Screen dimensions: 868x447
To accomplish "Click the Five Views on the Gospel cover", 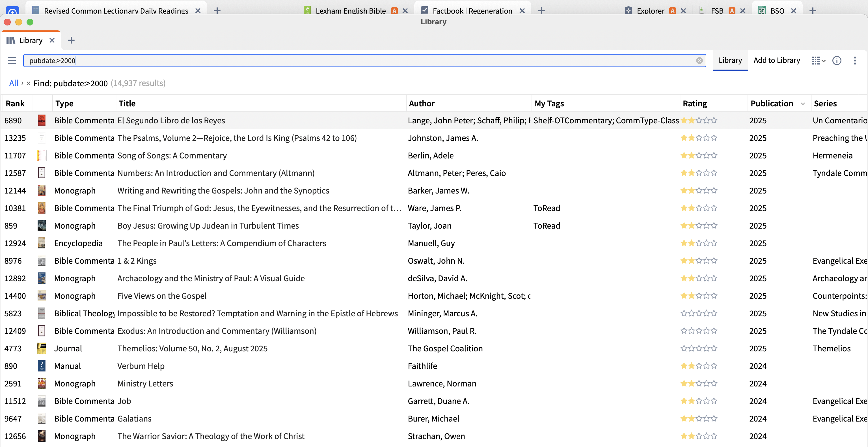I will (x=42, y=296).
